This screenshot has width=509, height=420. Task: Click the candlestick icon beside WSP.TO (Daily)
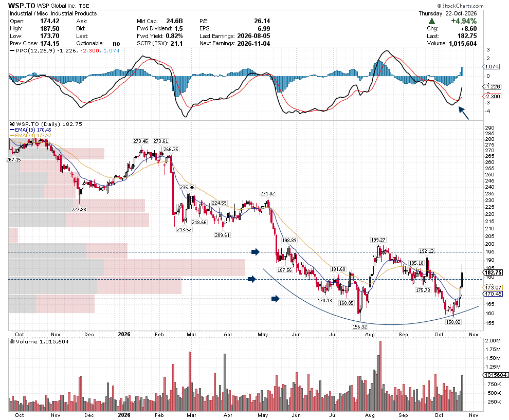(12, 124)
